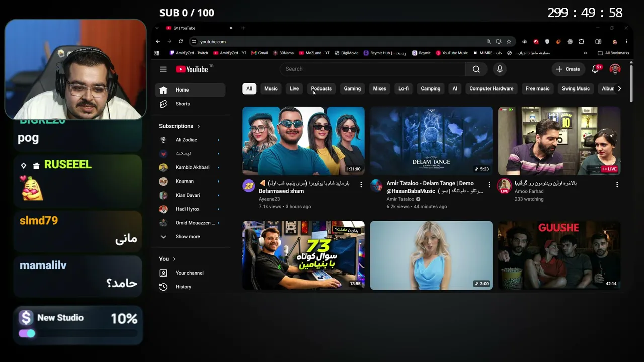The height and width of the screenshot is (362, 644).
Task: Bookmark this page with the star
Action: point(509,42)
